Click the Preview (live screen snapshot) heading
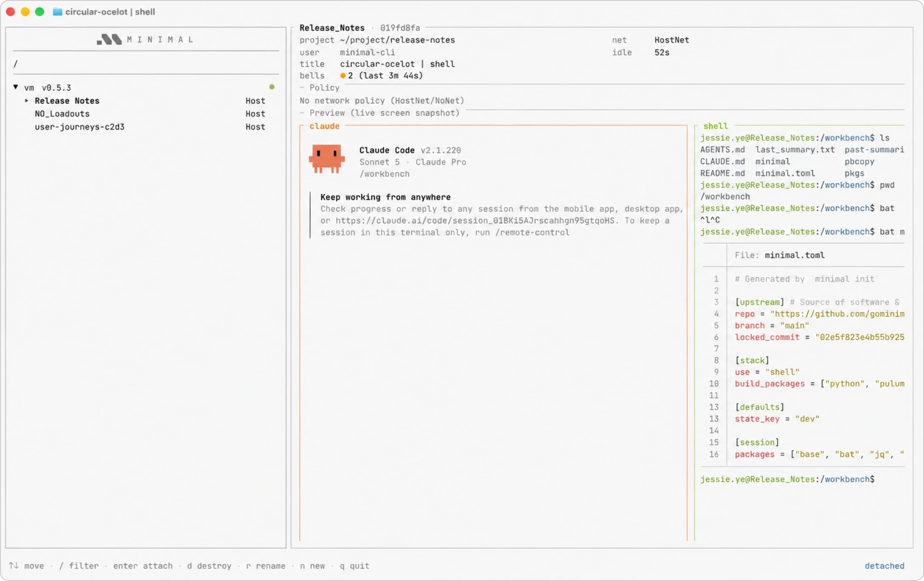Viewport: 924px width, 581px height. point(384,113)
